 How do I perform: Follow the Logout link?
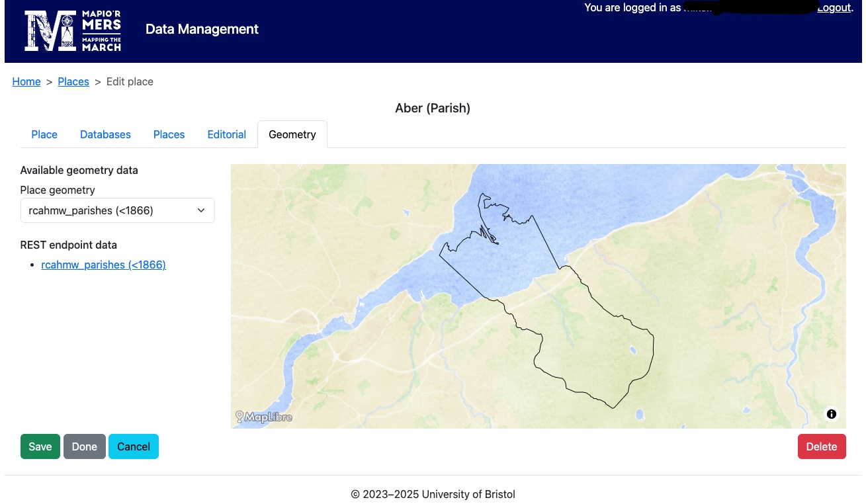point(834,8)
